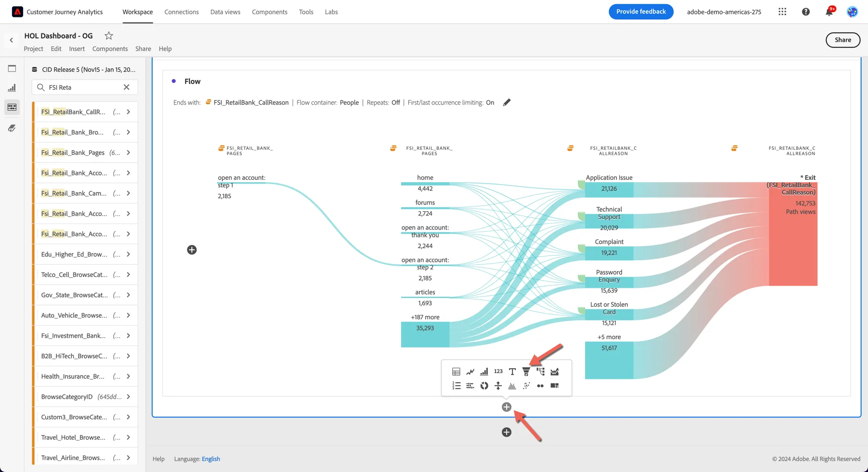
Task: Click the Share button
Action: point(843,40)
